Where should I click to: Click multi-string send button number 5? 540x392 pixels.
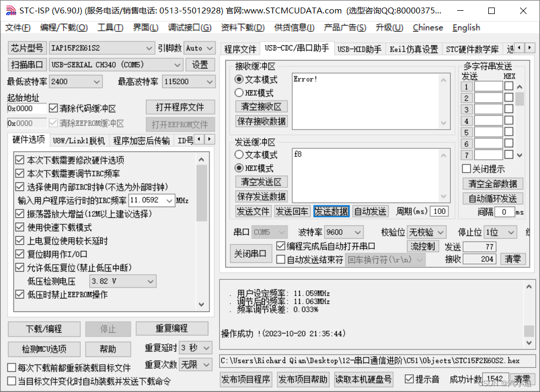pos(466,132)
